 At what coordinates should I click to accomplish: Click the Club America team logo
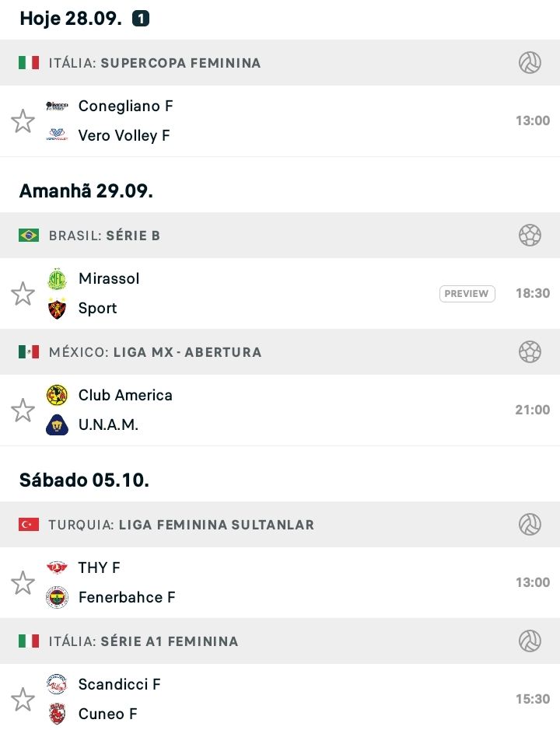(x=57, y=395)
